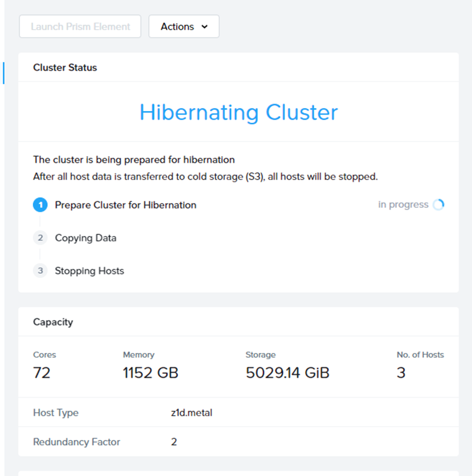Click the 'in progress' status text
The height and width of the screenshot is (476, 472).
[403, 205]
